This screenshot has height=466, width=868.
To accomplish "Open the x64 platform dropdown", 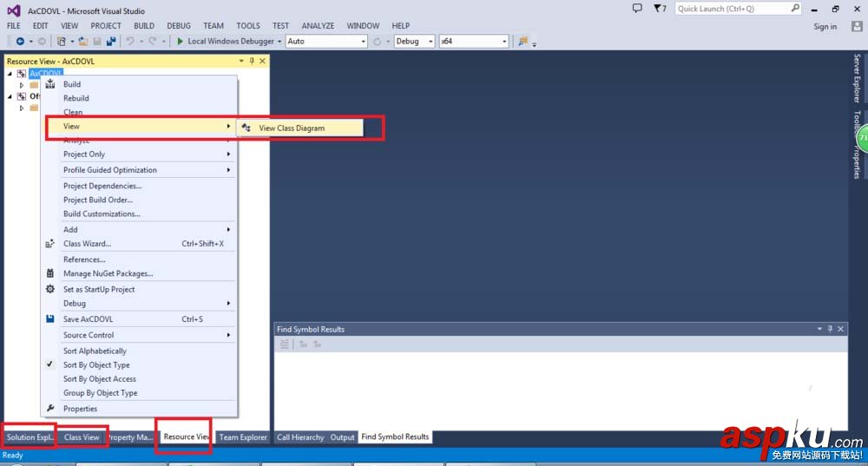I will (503, 42).
